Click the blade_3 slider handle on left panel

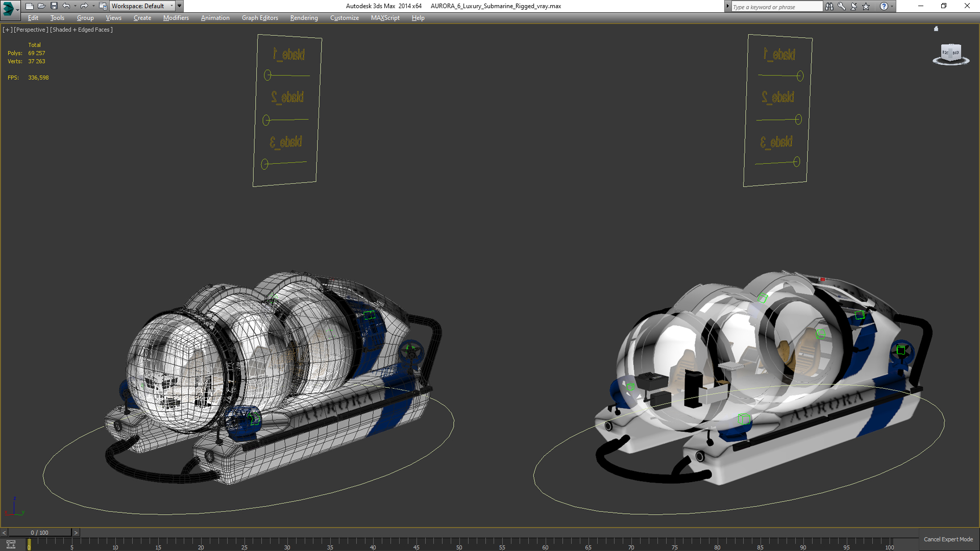coord(264,164)
